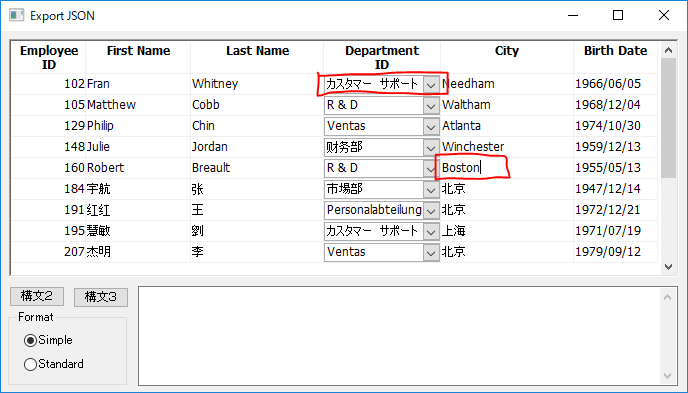The height and width of the screenshot is (393, 688).
Task: Click first name Fran cell
Action: (x=138, y=84)
